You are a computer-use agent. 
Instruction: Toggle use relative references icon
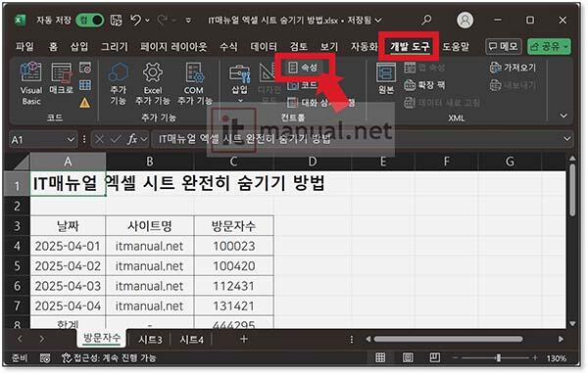tap(85, 85)
